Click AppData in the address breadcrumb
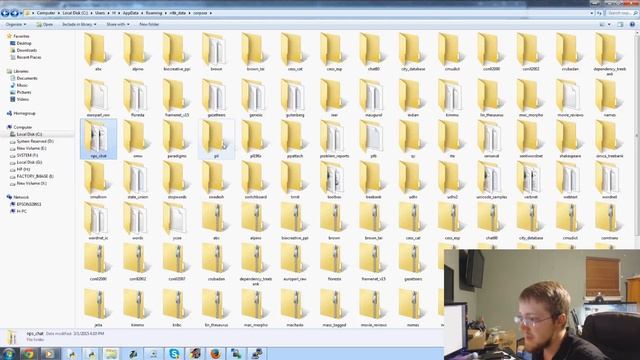 click(x=131, y=13)
